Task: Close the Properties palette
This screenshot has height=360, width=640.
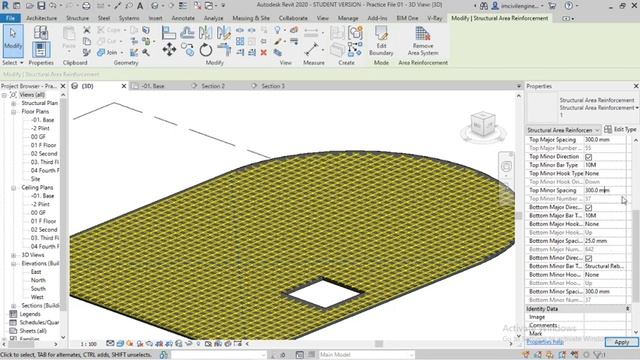Action: tap(636, 86)
